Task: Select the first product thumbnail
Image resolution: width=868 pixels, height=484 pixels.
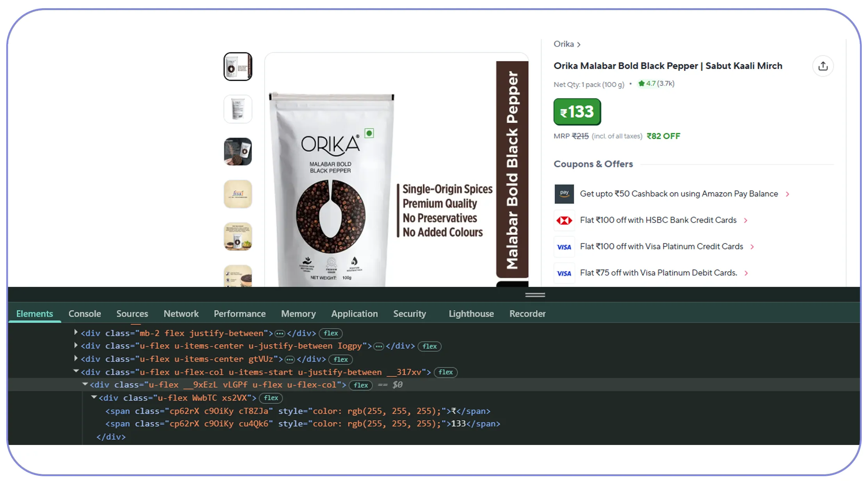Action: click(238, 66)
